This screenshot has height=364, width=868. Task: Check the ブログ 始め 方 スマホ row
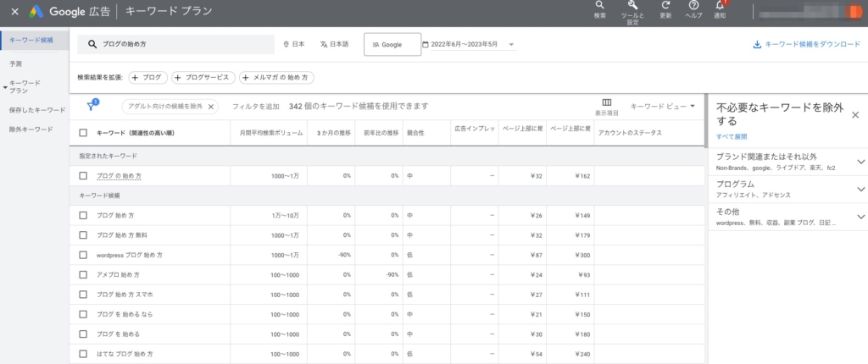tap(83, 295)
